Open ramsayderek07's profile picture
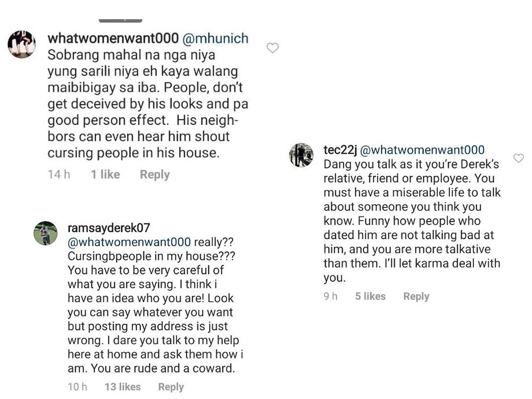The image size is (532, 399). coord(45,233)
